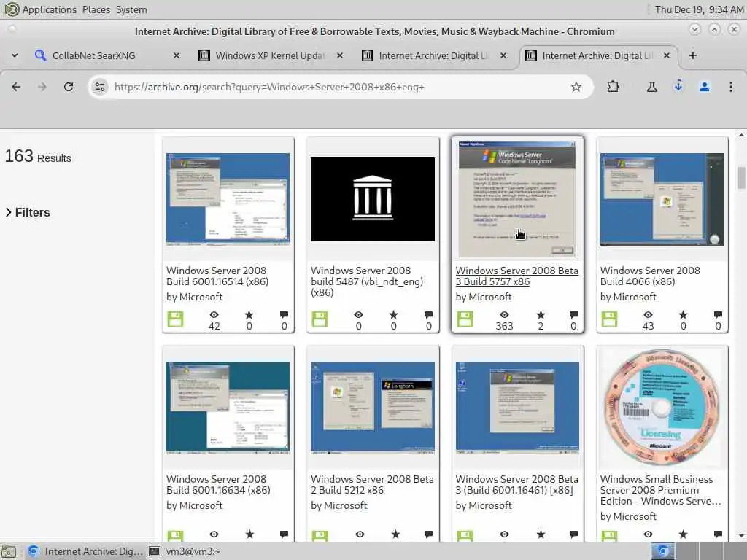
Task: Open the user profile icon
Action: (705, 87)
